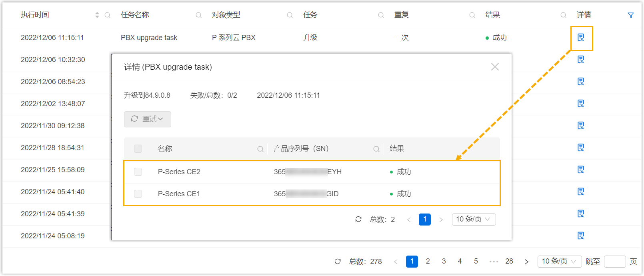Sort by 执行时间 column
Viewport: 644px width, 276px height.
coord(97,15)
